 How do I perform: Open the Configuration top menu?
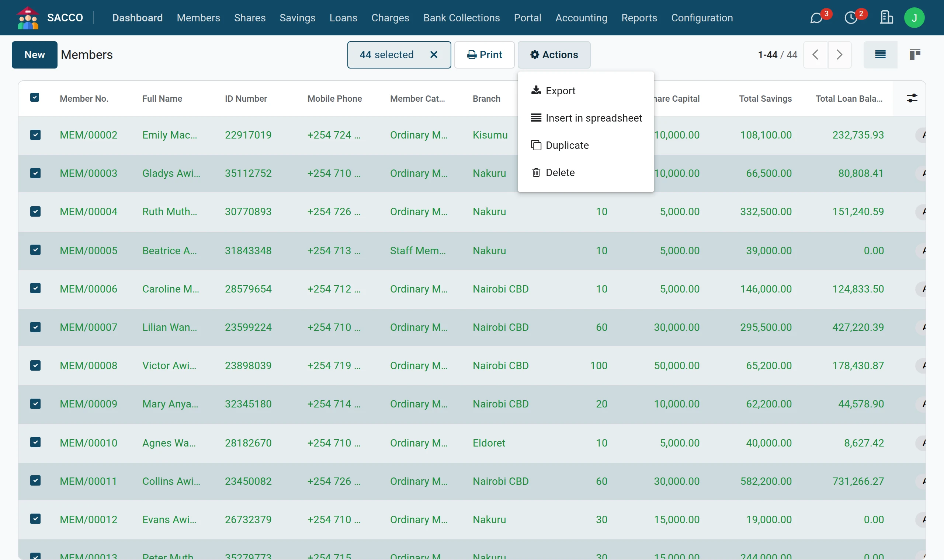(702, 18)
